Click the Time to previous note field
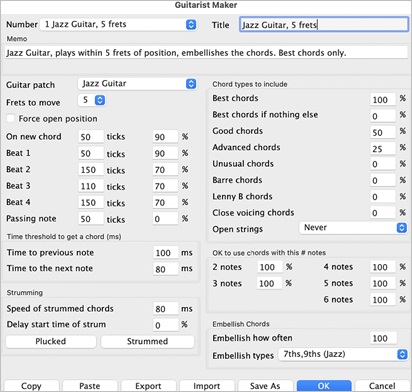 pyautogui.click(x=166, y=253)
